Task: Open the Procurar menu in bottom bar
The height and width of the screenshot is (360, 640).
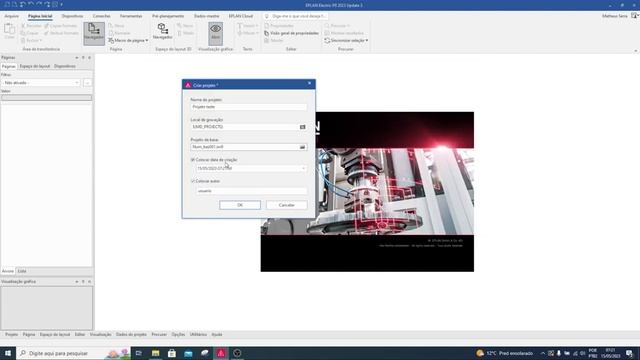Action: coord(159,334)
